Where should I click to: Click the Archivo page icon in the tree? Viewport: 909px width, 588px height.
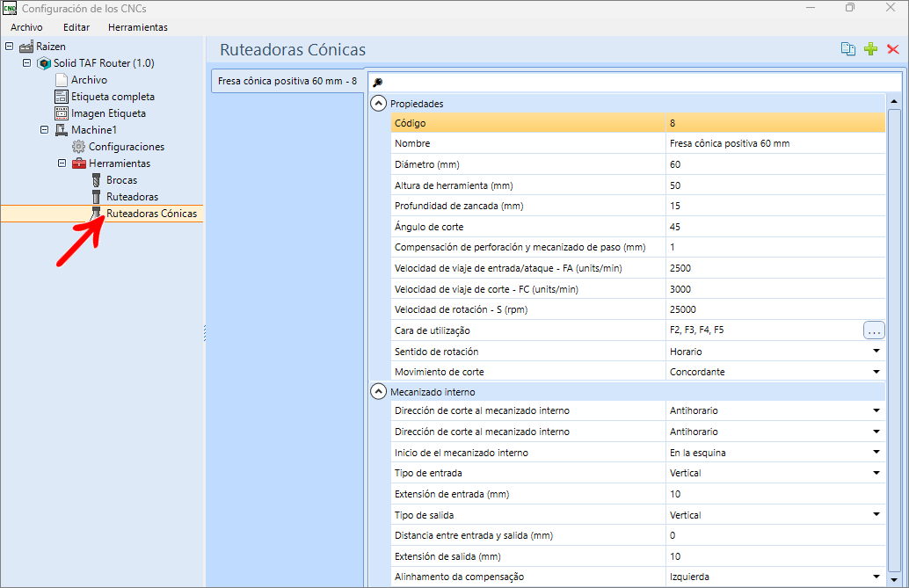click(x=62, y=80)
